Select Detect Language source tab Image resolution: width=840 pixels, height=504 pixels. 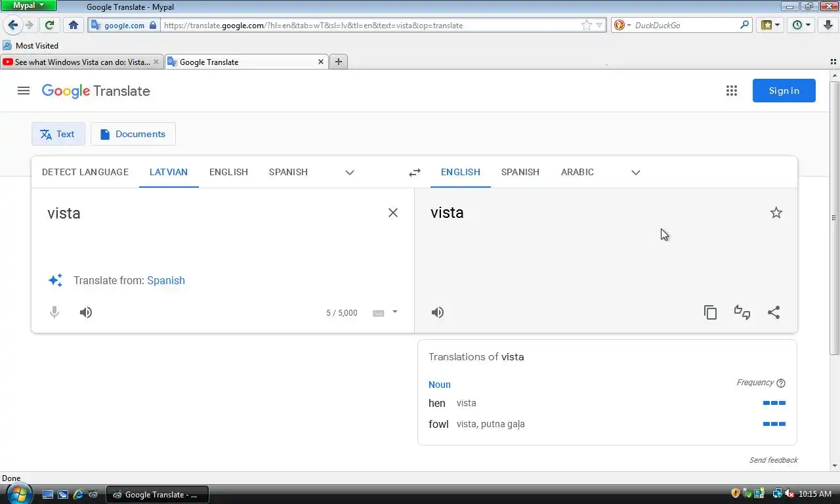pyautogui.click(x=85, y=172)
